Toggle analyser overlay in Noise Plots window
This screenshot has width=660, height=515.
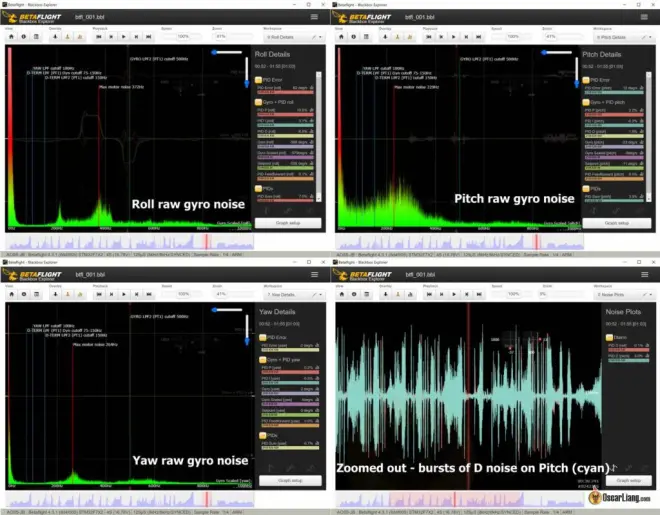410,294
